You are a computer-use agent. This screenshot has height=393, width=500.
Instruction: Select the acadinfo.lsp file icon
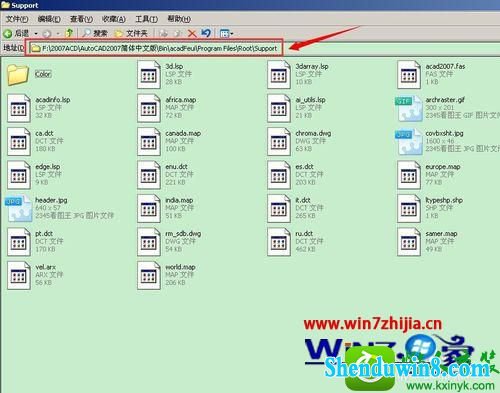(x=19, y=108)
